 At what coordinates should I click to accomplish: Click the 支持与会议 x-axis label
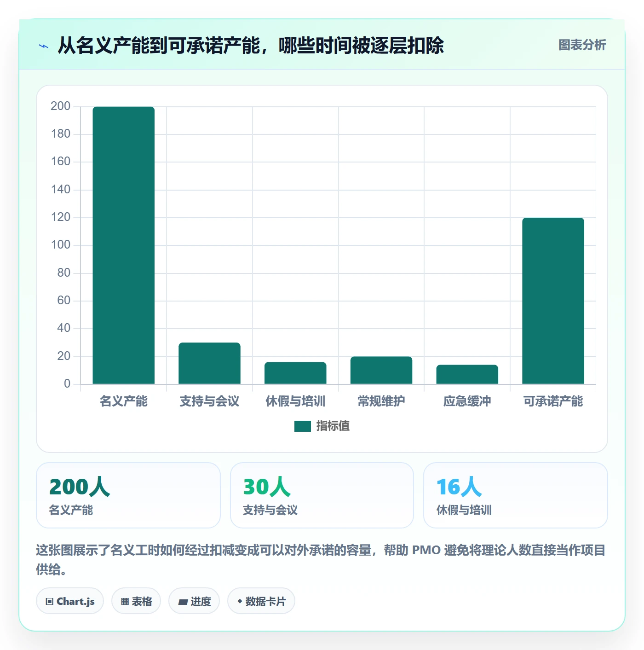tap(210, 401)
